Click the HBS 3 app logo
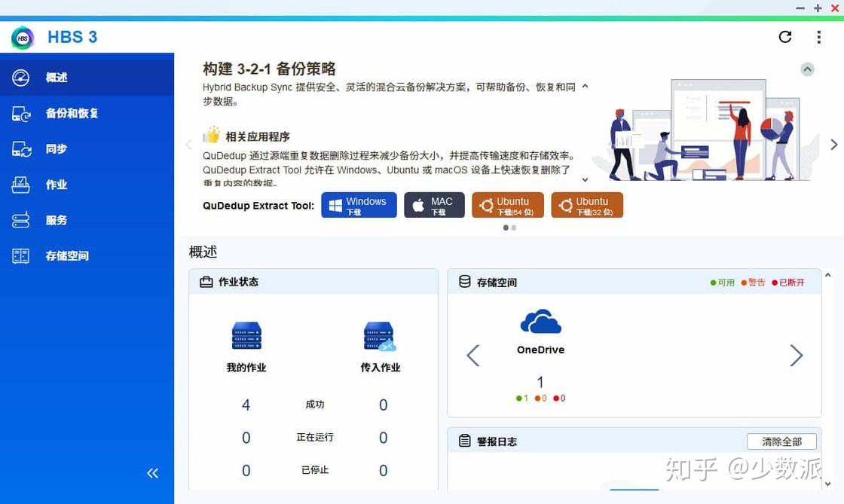The width and height of the screenshot is (844, 504). [23, 38]
